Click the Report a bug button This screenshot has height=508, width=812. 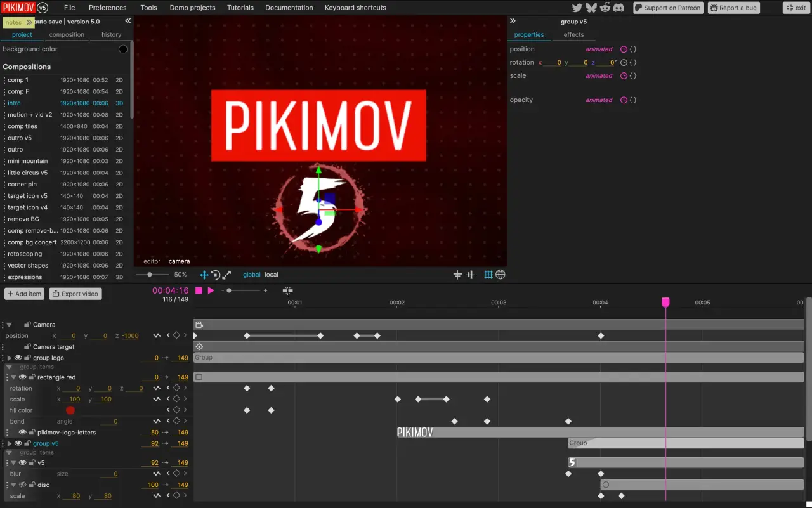coord(733,8)
